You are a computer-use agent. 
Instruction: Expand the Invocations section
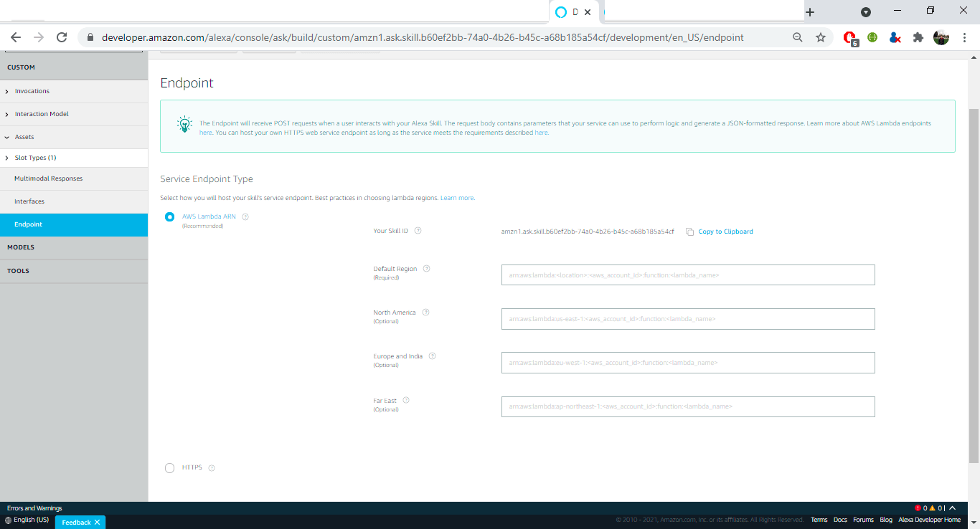74,91
